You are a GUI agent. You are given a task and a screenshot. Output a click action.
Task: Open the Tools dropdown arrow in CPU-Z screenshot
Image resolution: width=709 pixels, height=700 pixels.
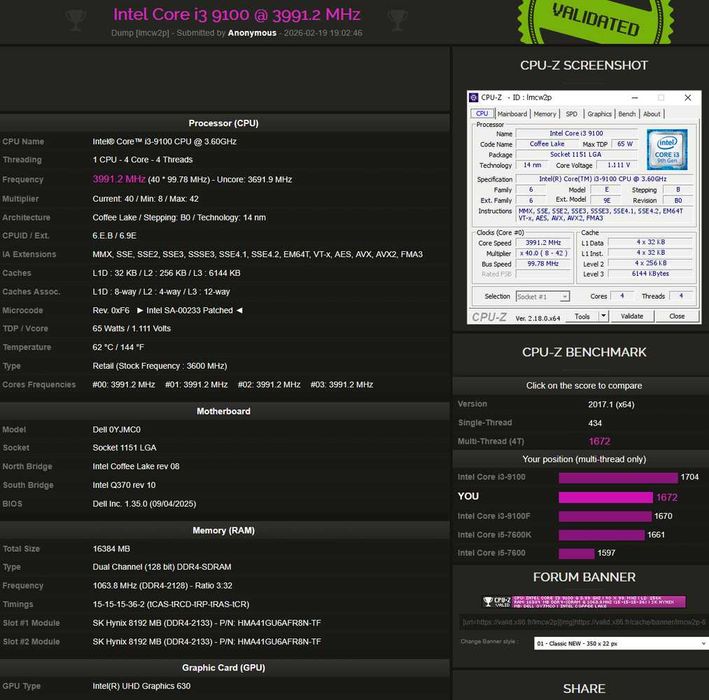click(x=603, y=316)
